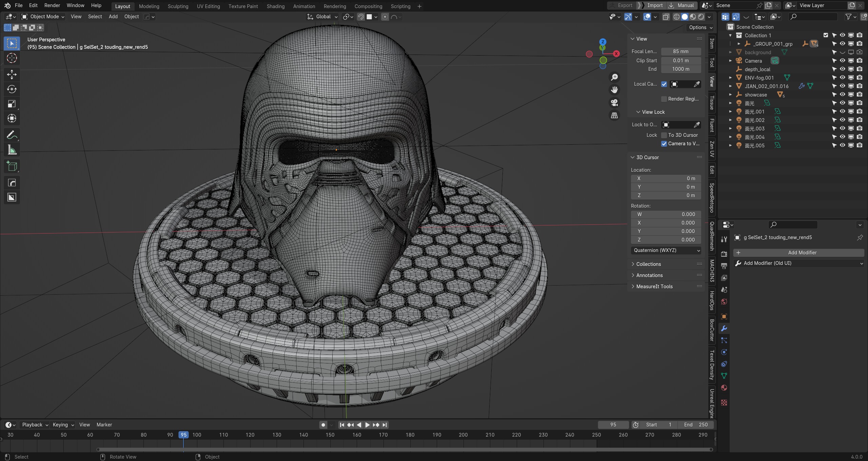The height and width of the screenshot is (461, 868).
Task: Hide showcase object in viewport
Action: (842, 95)
